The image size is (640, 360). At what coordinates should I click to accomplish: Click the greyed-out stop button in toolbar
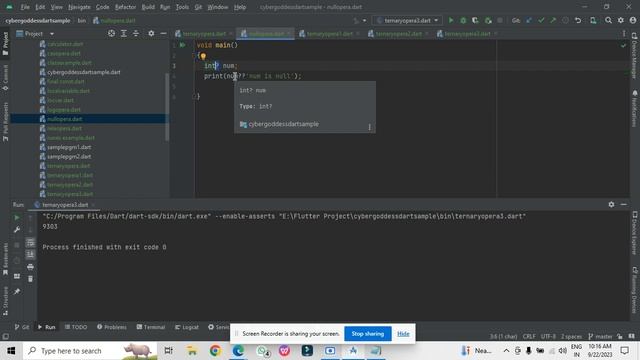(x=500, y=20)
